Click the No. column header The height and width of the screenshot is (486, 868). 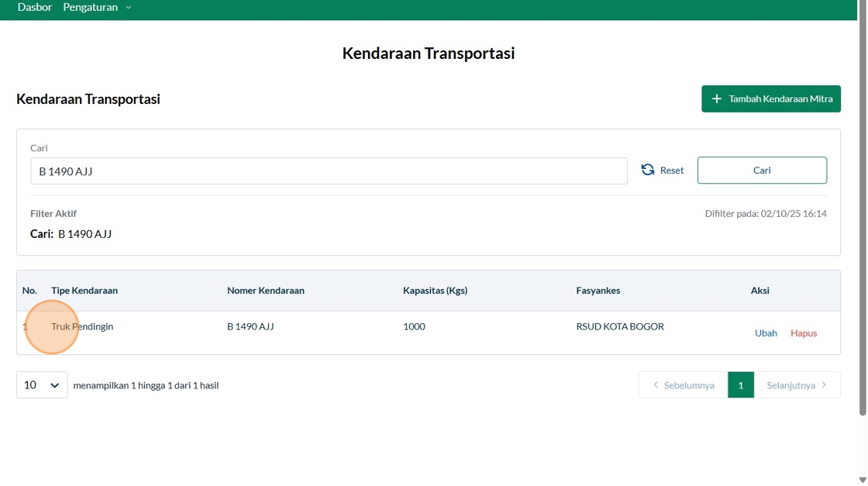(x=30, y=290)
